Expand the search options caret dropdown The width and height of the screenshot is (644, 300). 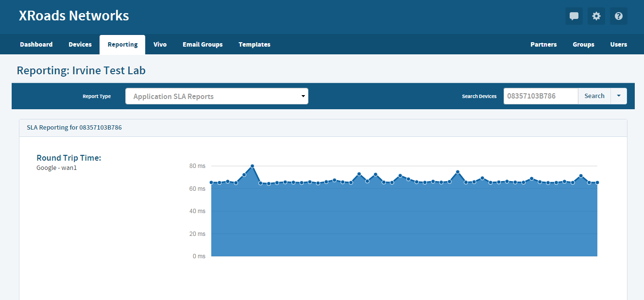[619, 96]
